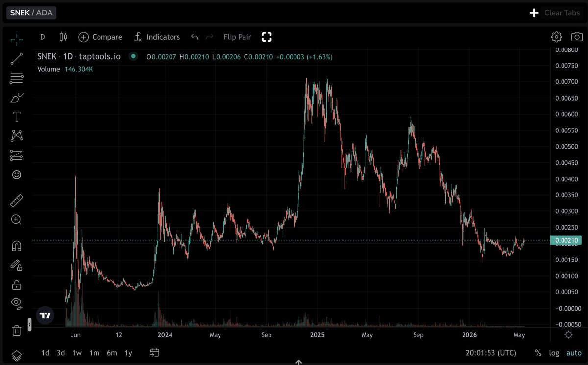Screen dimensions: 588x365
Task: Click Clear Tabs
Action: click(563, 13)
